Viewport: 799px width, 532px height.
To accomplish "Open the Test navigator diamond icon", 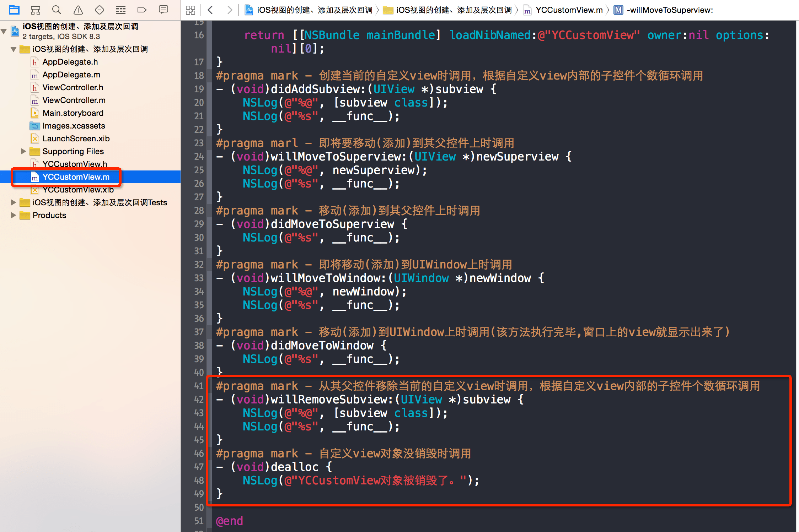I will click(100, 10).
